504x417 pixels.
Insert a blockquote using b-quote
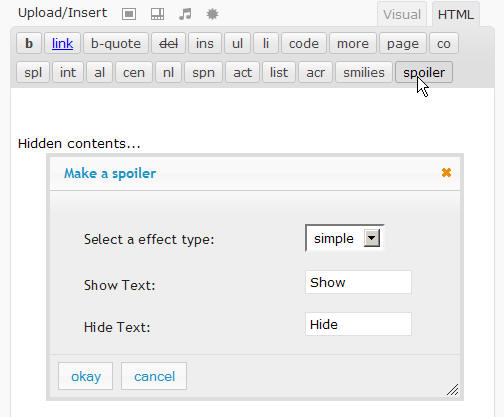point(116,43)
